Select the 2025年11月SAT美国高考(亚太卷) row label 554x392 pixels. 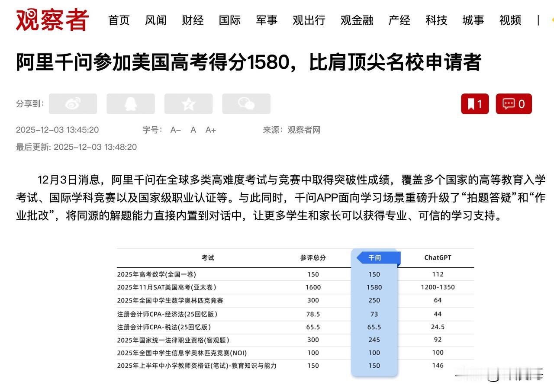pyautogui.click(x=166, y=287)
